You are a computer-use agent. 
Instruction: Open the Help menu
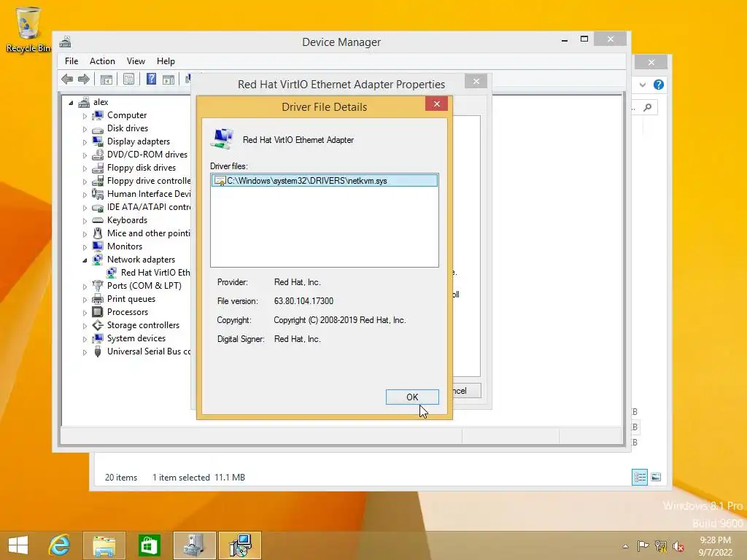pos(166,61)
